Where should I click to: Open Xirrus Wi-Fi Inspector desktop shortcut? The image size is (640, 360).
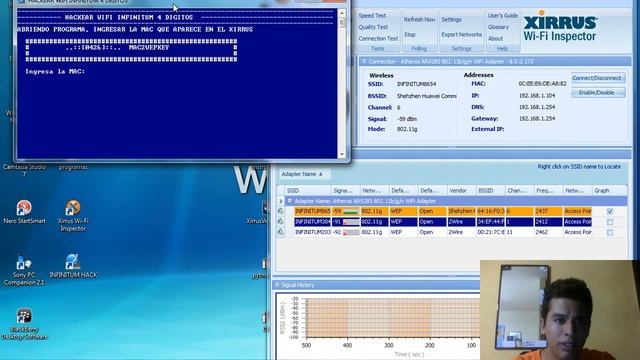pyautogui.click(x=73, y=216)
